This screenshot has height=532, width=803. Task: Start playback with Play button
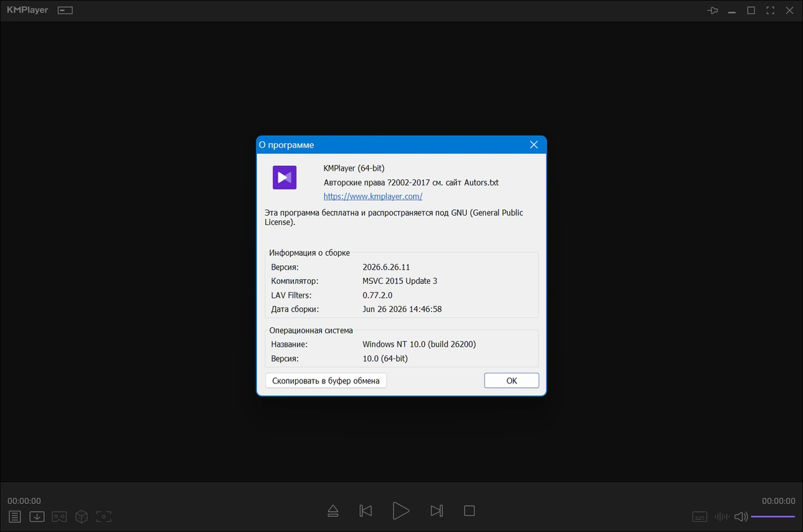[x=401, y=511]
